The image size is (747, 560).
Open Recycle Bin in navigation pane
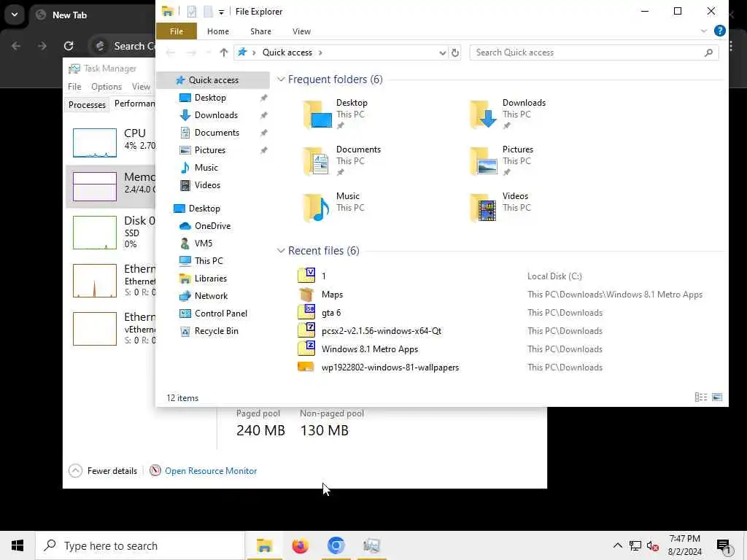[x=216, y=331]
